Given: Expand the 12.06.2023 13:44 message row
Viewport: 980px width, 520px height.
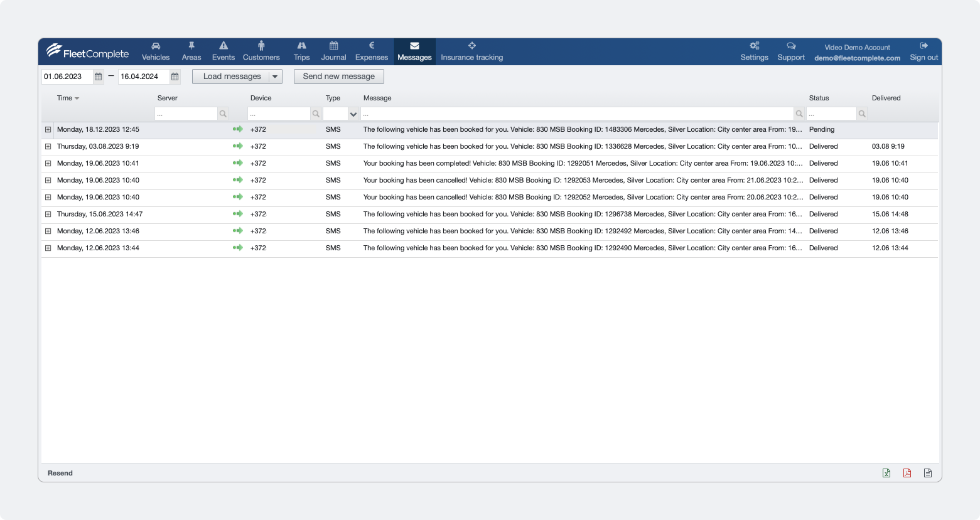Looking at the screenshot, I should (48, 248).
